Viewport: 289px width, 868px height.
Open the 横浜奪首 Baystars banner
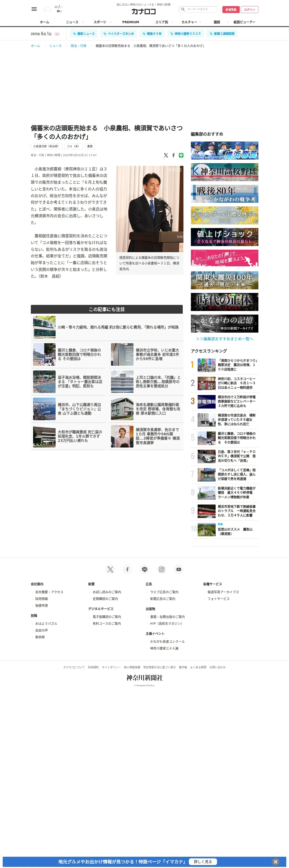point(224,150)
